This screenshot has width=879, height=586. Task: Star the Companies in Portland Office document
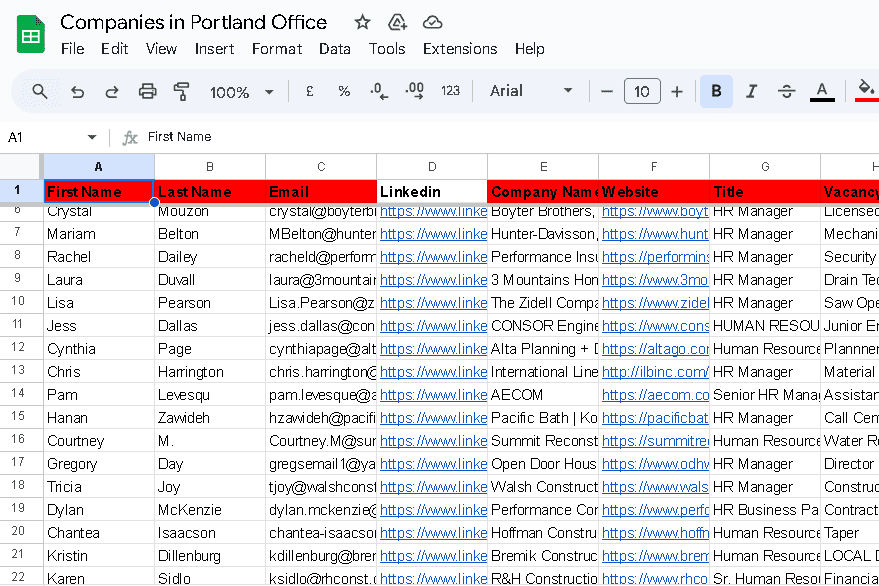(362, 22)
